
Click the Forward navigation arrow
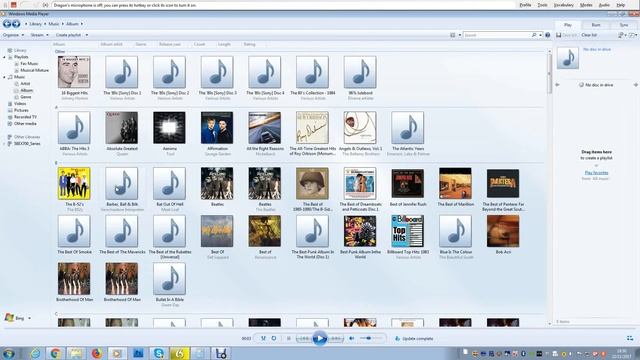point(16,24)
